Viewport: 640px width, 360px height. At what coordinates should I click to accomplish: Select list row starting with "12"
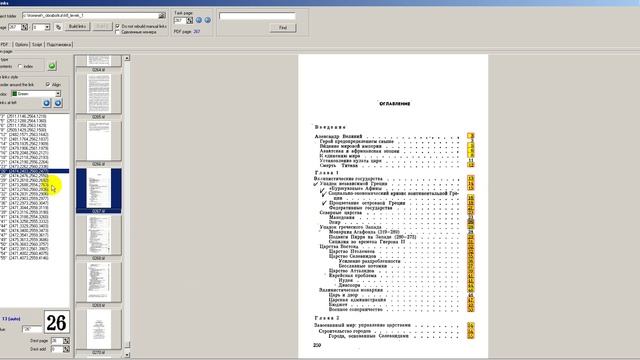pyautogui.click(x=34, y=134)
